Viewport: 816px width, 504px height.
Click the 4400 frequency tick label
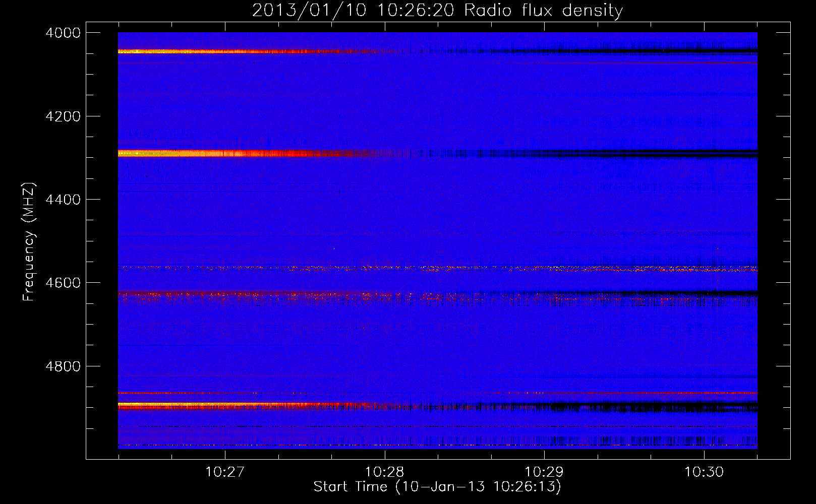pos(63,200)
